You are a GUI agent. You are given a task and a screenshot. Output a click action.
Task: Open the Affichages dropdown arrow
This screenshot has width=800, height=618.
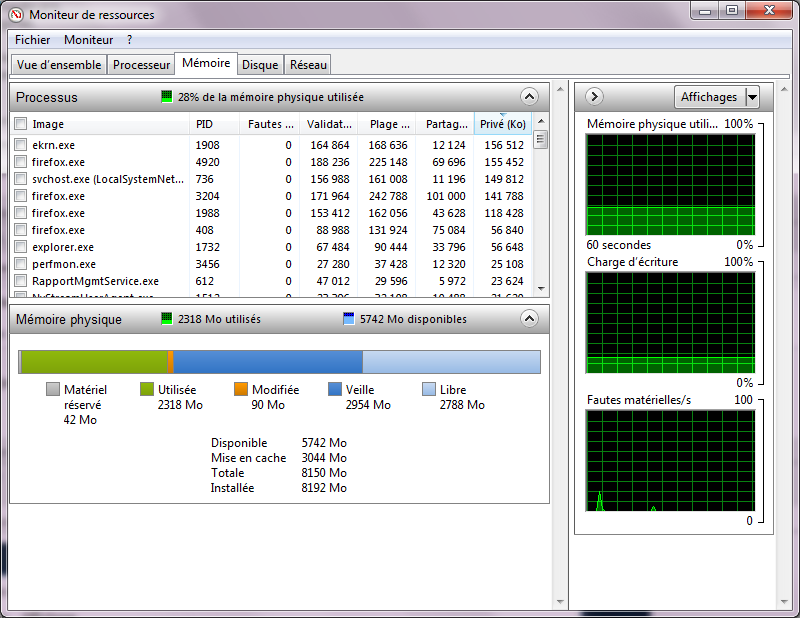(753, 97)
